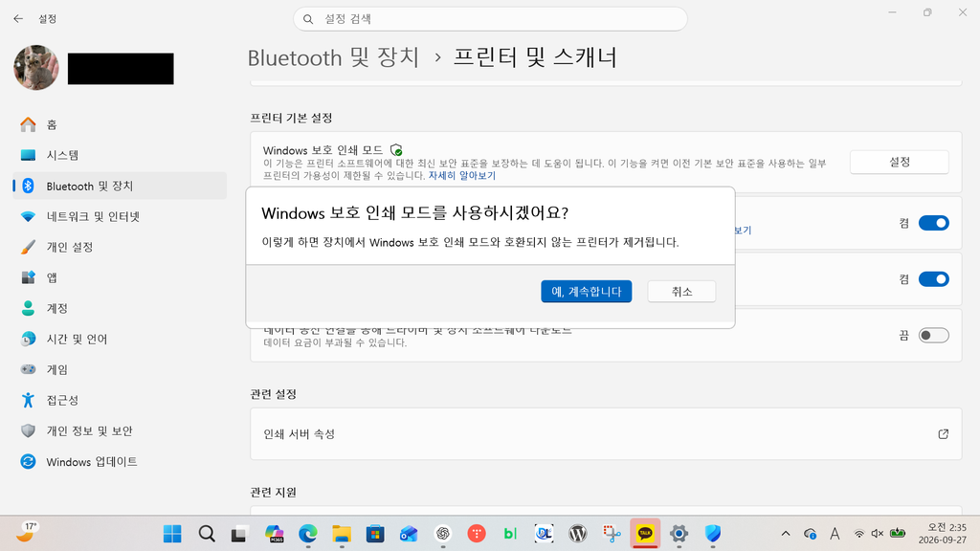Viewport: 980px width, 551px height.
Task: Open ChatGPT app from the taskbar
Action: coord(443,534)
